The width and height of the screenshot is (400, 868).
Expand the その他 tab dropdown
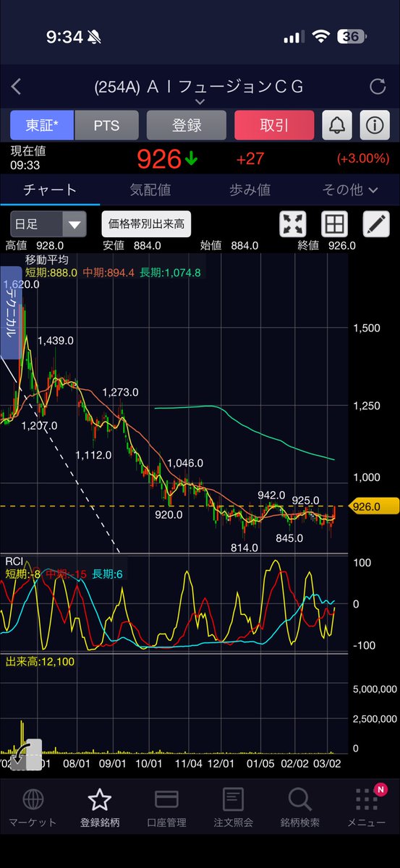click(x=350, y=190)
